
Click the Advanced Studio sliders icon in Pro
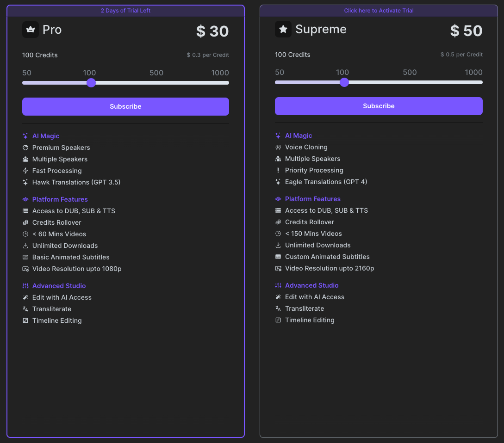26,286
